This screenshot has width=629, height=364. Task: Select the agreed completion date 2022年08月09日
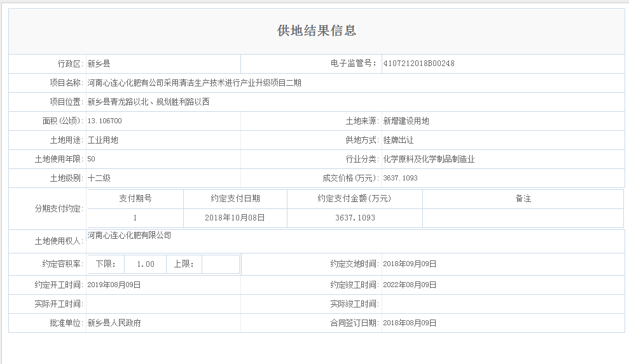pyautogui.click(x=410, y=285)
